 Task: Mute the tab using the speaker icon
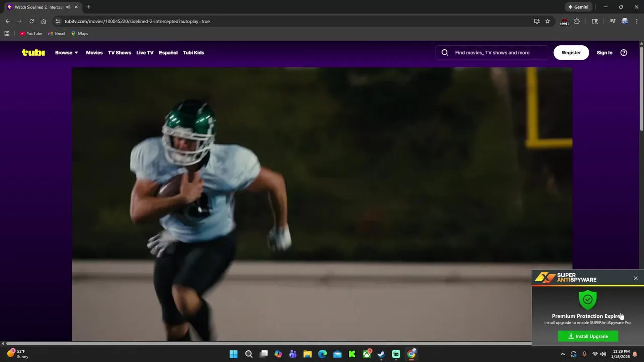click(x=68, y=7)
